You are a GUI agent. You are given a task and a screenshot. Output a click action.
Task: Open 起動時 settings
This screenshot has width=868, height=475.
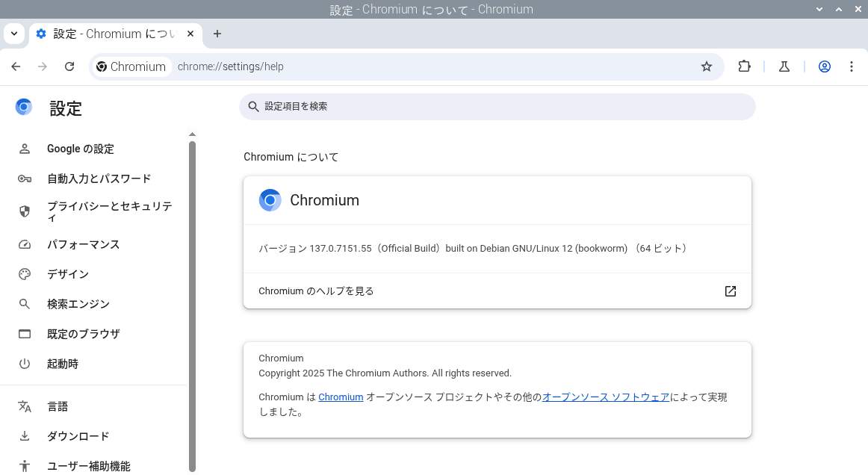[94, 364]
